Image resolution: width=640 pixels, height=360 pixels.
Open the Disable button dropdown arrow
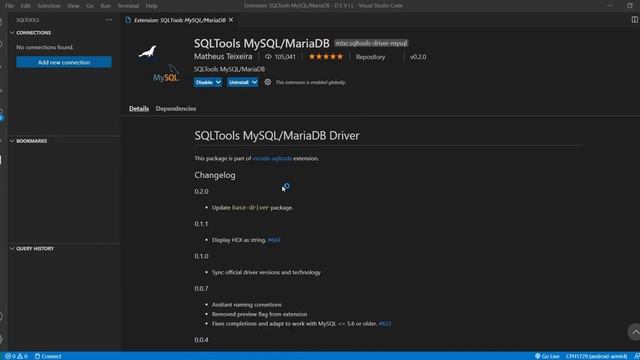[x=218, y=82]
